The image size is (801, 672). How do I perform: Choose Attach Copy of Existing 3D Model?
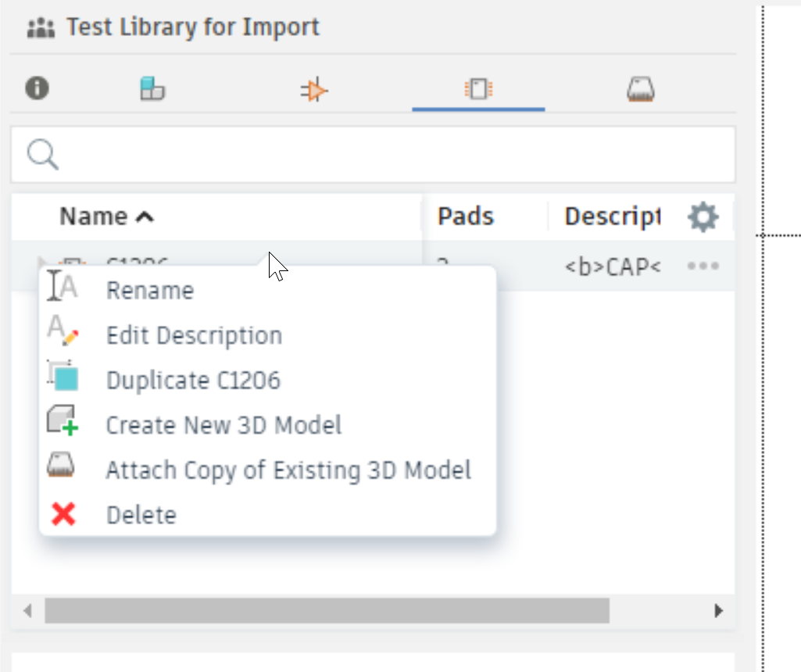288,470
